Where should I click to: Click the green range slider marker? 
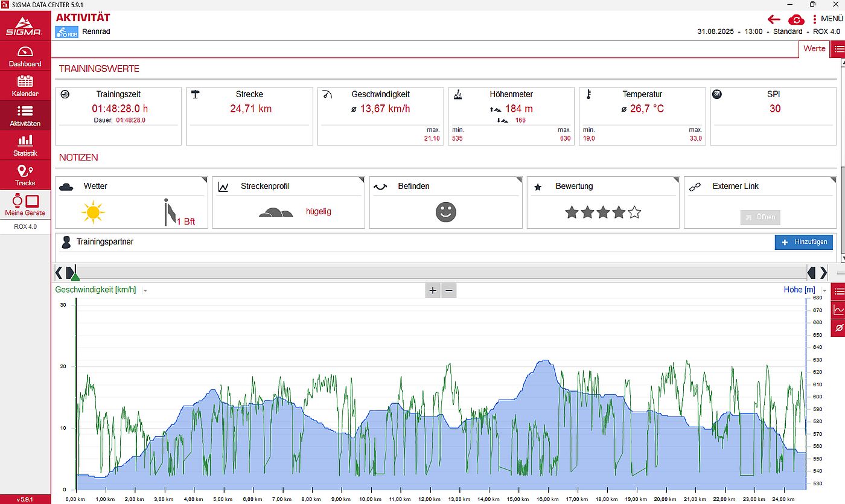click(x=75, y=276)
